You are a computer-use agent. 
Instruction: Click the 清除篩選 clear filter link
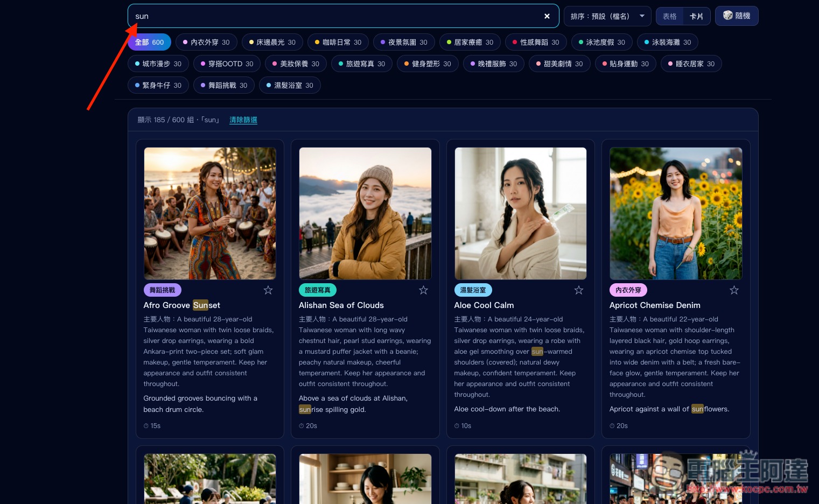(x=243, y=120)
